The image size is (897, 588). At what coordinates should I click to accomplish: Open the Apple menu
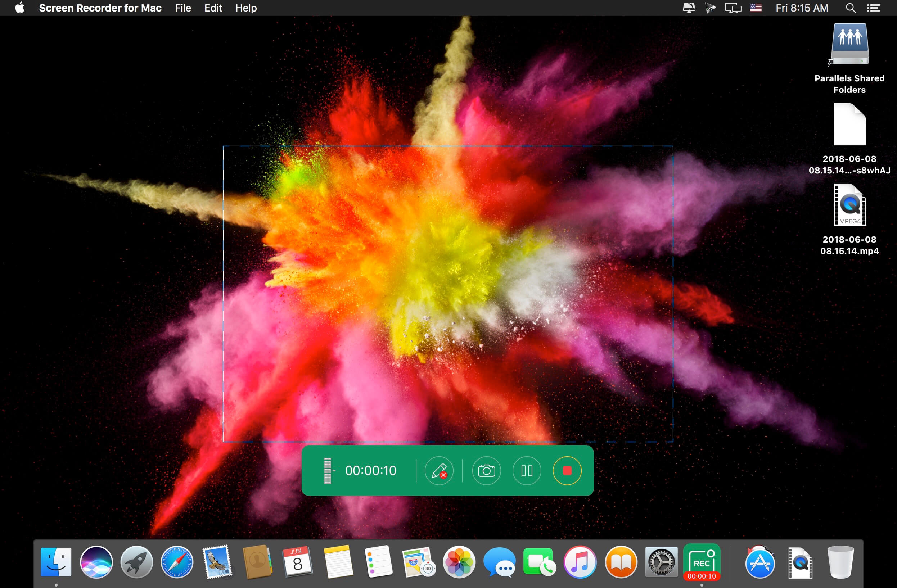19,8
